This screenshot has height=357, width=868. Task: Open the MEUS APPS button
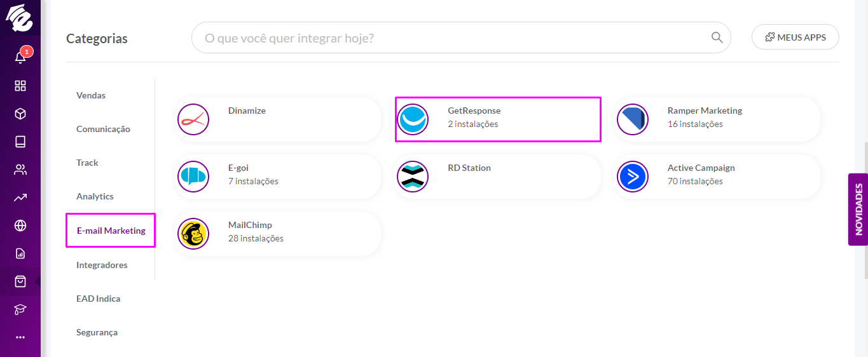click(x=795, y=37)
